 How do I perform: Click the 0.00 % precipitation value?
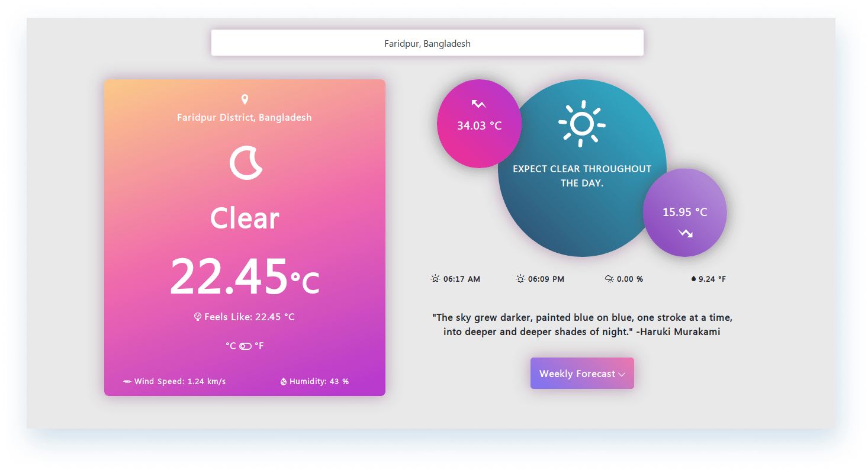630,279
